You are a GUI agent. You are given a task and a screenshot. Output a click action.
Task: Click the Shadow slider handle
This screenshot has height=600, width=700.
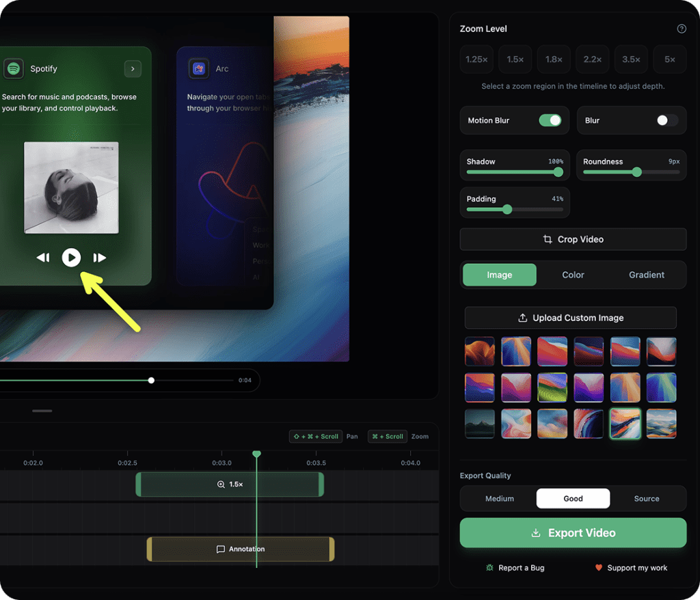coord(558,173)
